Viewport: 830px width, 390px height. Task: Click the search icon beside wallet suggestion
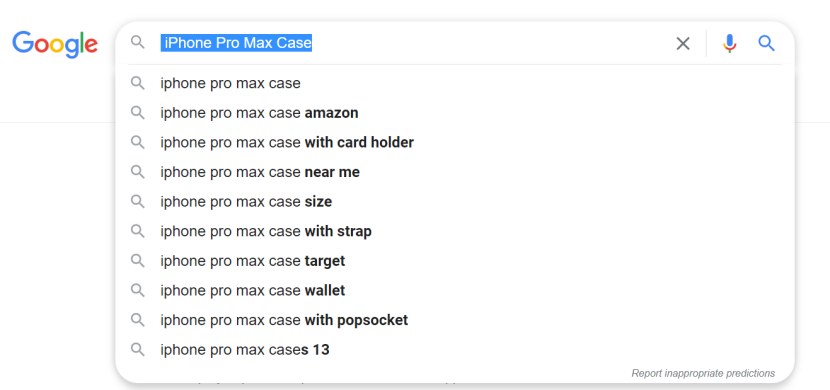pyautogui.click(x=138, y=291)
